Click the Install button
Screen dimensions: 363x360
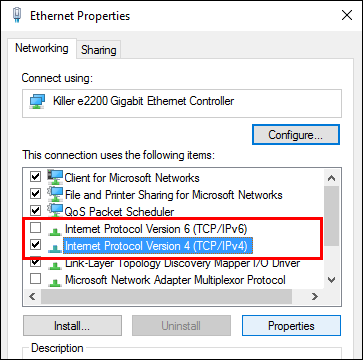tap(72, 326)
